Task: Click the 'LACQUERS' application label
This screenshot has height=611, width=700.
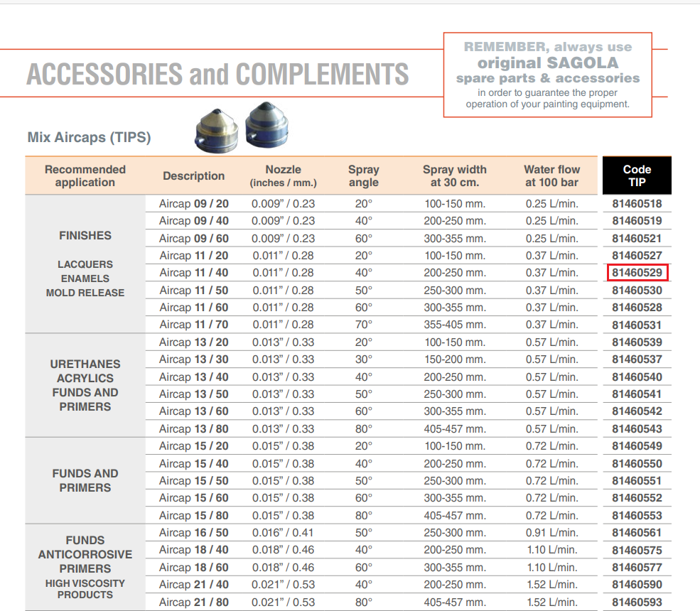Action: click(x=85, y=264)
